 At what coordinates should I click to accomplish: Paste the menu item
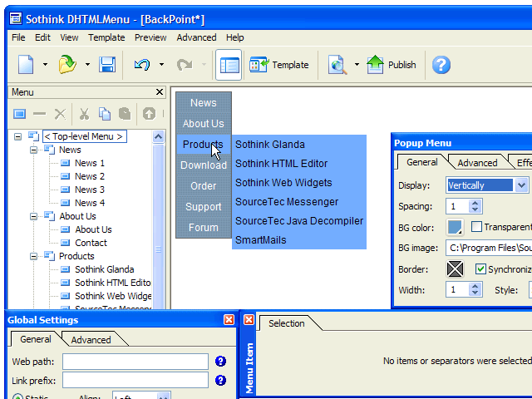pyautogui.click(x=125, y=114)
